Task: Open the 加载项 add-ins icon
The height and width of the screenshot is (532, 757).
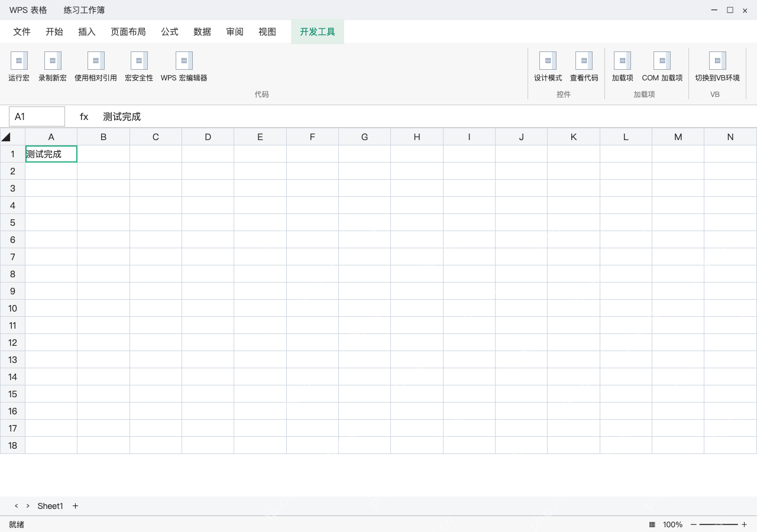Action: coord(622,60)
